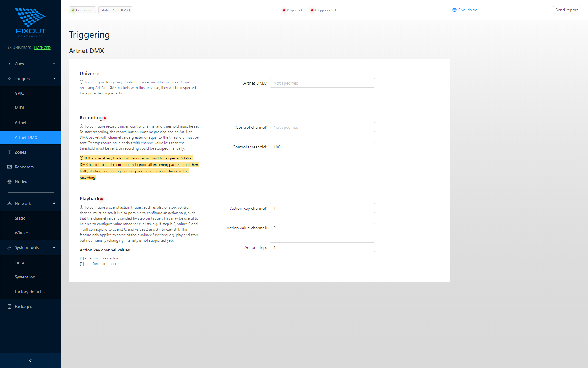Open the GPIO triggers page
Image resolution: width=588 pixels, height=368 pixels.
[x=20, y=93]
